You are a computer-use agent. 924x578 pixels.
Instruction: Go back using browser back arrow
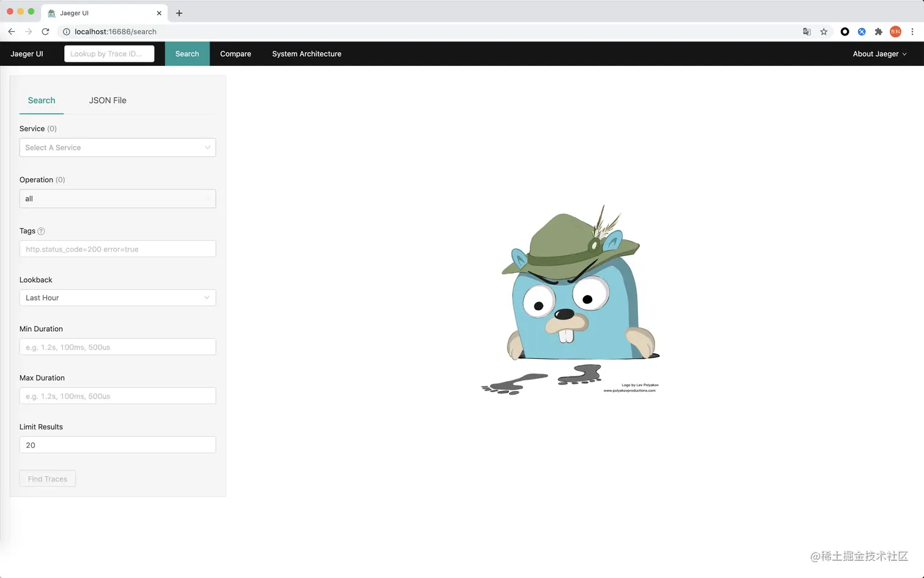click(x=12, y=32)
